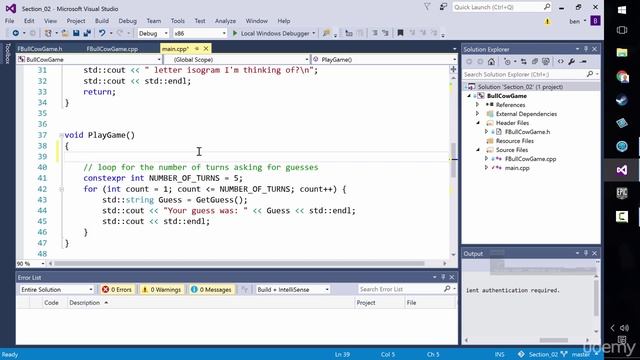
Task: Click the Save icon in the toolbar
Action: point(76,33)
